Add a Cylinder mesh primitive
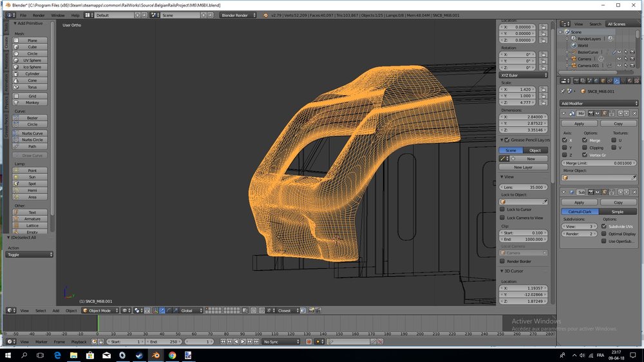Screen dimensions: 644x362 (x=30, y=73)
